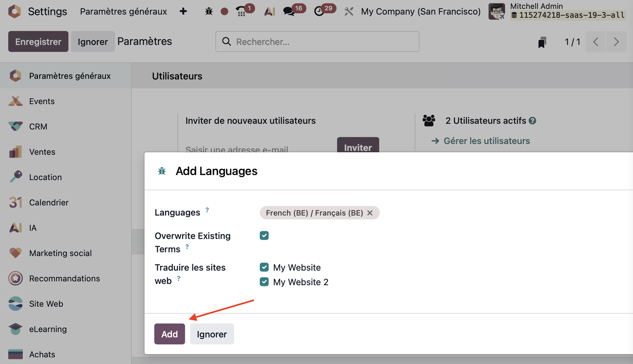Open the VoIP phone icon
Screen dimensions: 633x364
click(x=241, y=12)
